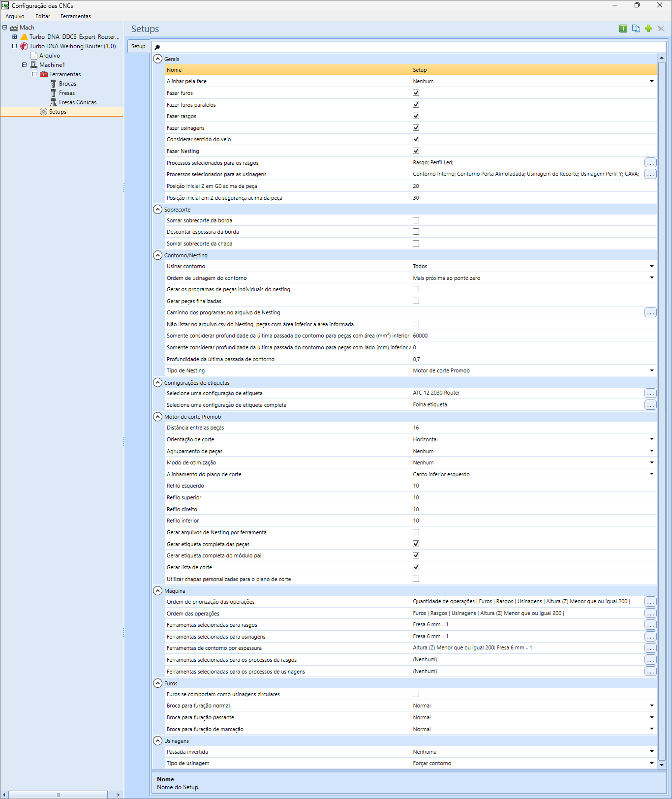Click the duplicate setup (two pages) icon
672x799 pixels.
[x=636, y=29]
